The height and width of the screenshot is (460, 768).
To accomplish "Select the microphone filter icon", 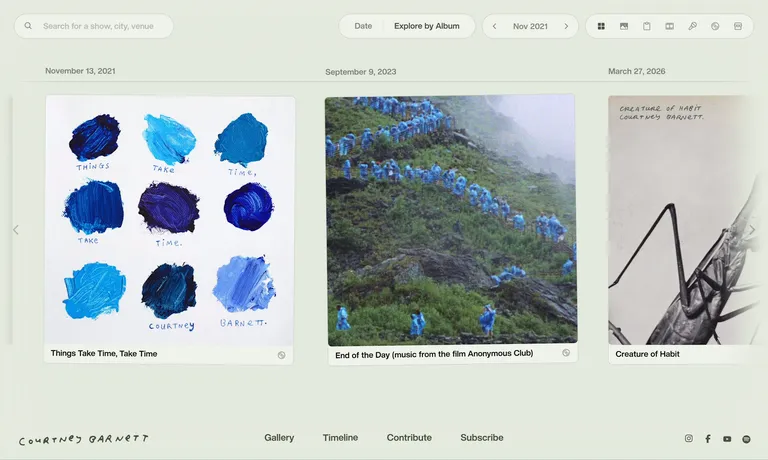I will coord(692,26).
